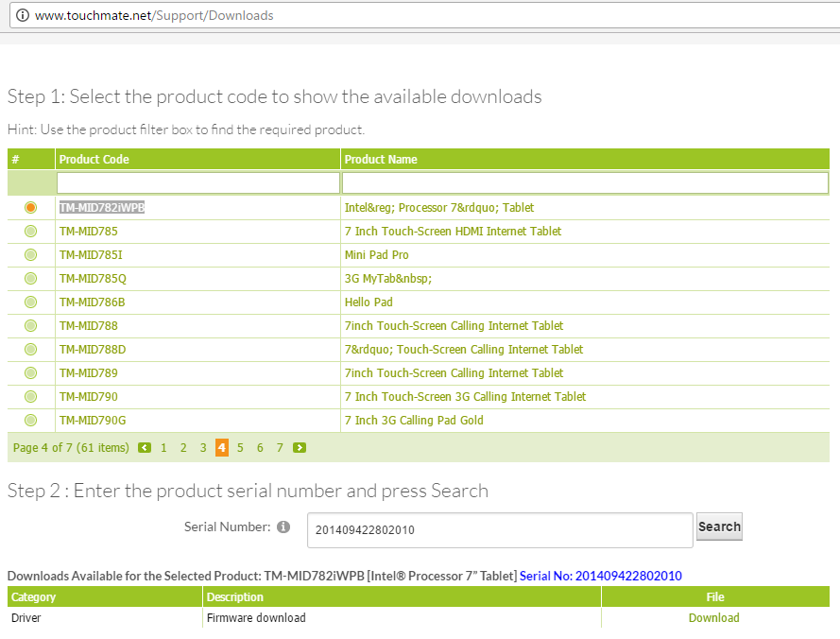Open page 7 of product list
840x639 pixels.
pyautogui.click(x=280, y=448)
